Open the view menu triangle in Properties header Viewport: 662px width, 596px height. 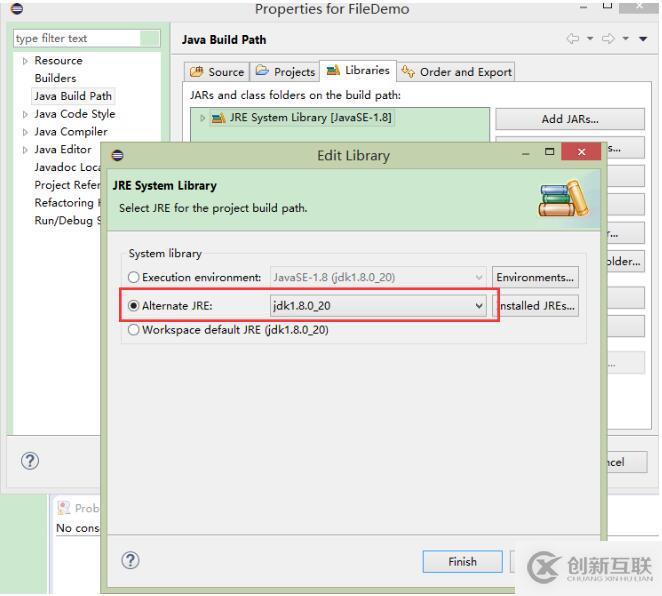643,39
